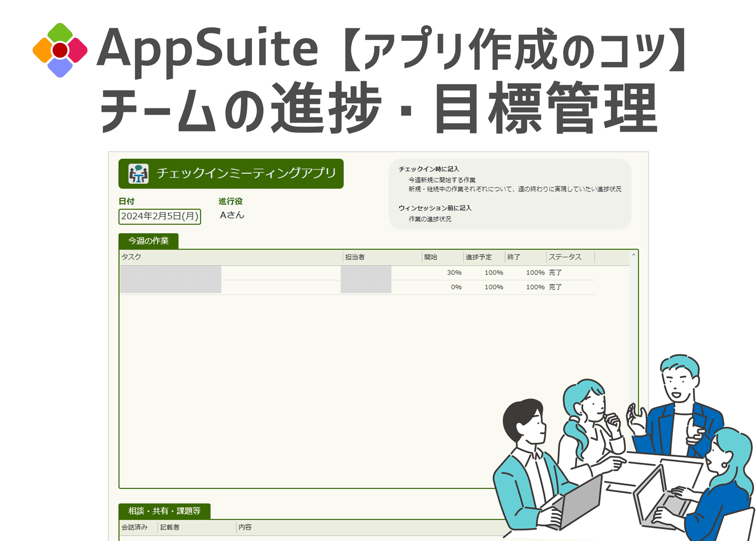Click the 日付 field label
The width and height of the screenshot is (756, 541).
point(127,201)
